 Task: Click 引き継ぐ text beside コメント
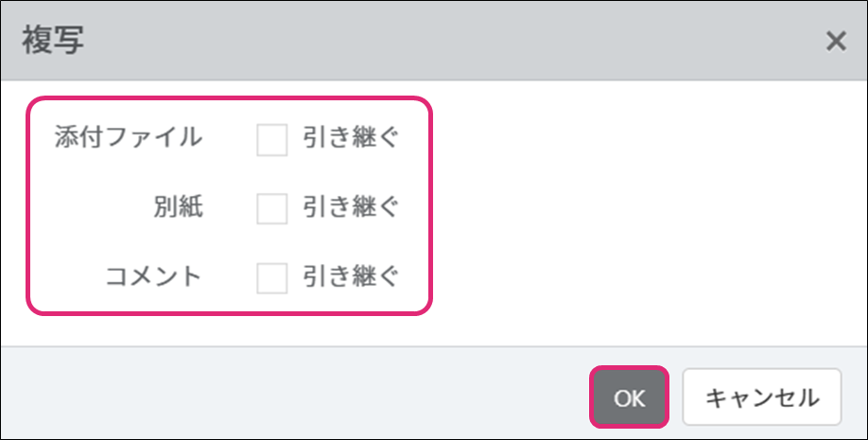(x=351, y=277)
